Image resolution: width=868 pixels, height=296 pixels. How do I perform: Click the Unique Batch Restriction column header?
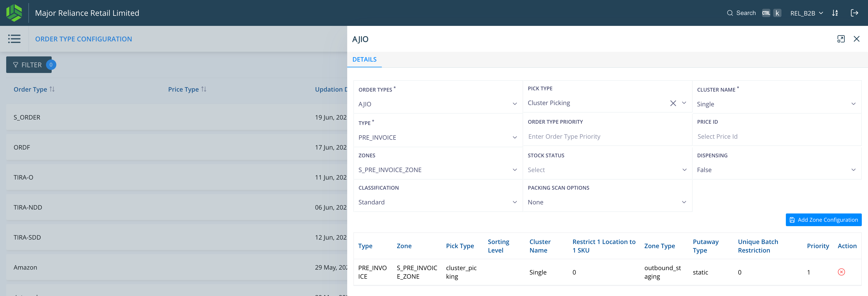point(758,246)
